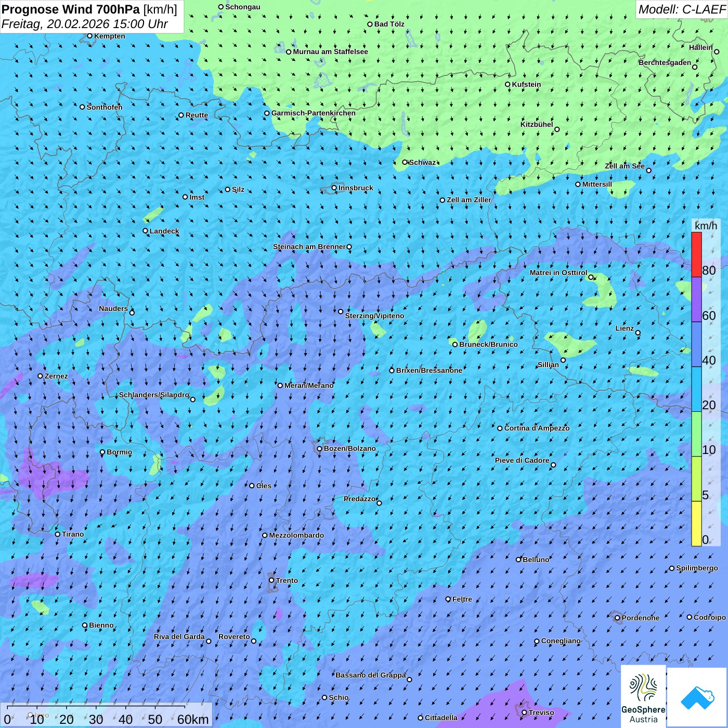Click the Kufstein city label
This screenshot has height=728, width=728.
click(x=526, y=84)
